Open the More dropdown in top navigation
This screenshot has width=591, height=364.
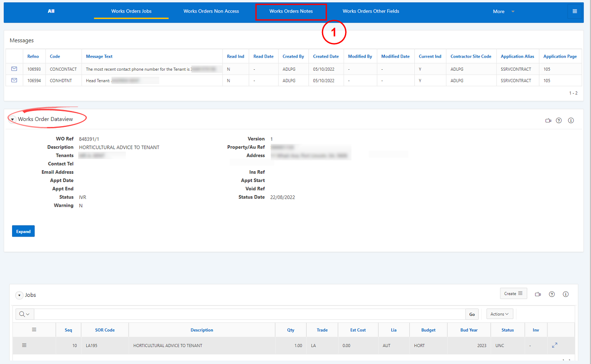503,11
